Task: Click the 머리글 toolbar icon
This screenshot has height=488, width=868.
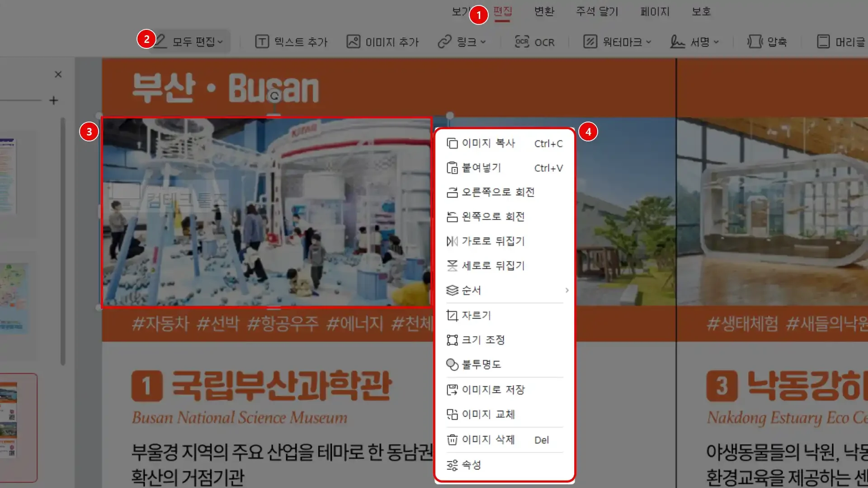Action: click(x=823, y=42)
